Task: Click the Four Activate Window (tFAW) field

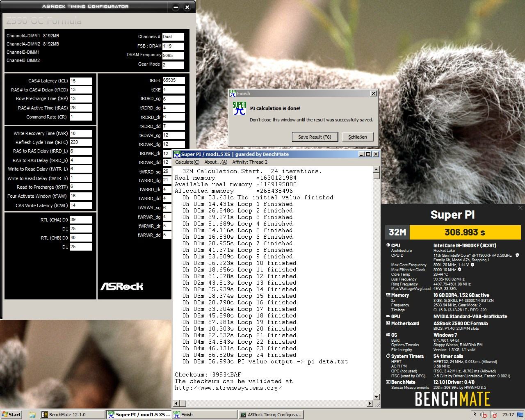Action: pyautogui.click(x=81, y=196)
